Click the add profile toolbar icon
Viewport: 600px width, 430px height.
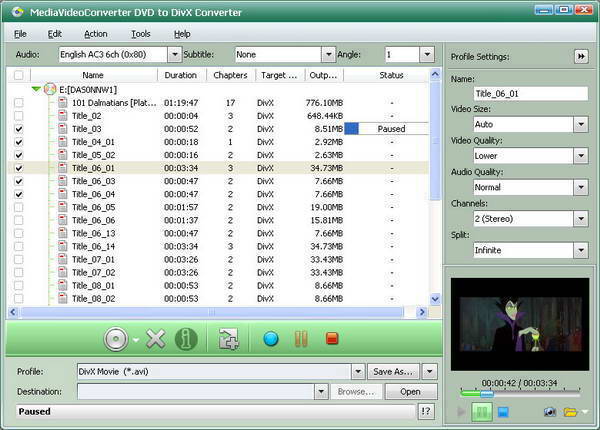tap(228, 339)
